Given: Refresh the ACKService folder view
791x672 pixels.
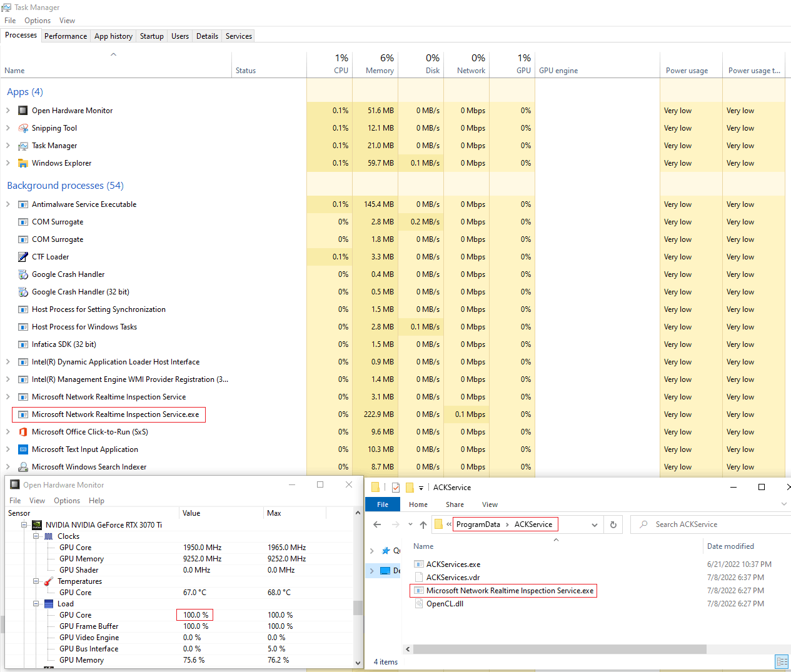Looking at the screenshot, I should click(x=613, y=524).
